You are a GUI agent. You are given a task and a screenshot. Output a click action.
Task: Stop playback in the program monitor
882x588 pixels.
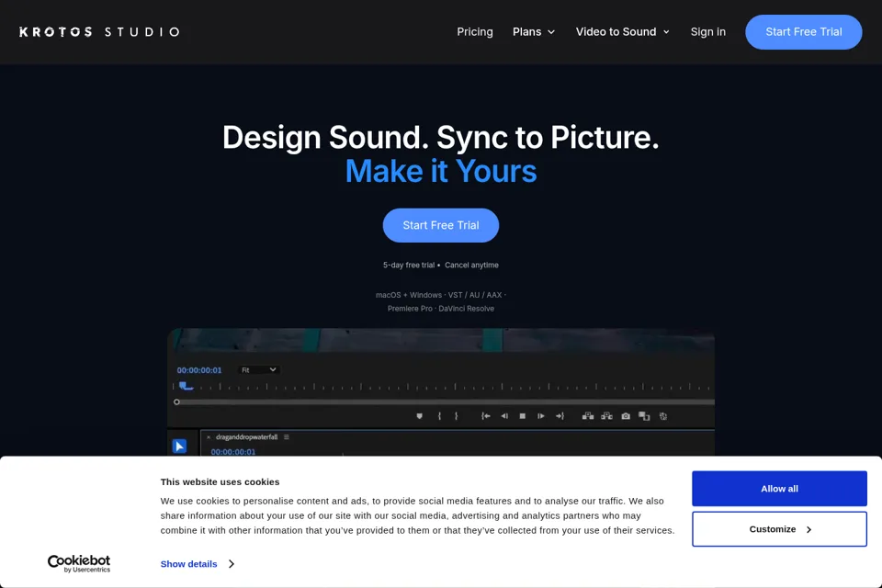(523, 416)
